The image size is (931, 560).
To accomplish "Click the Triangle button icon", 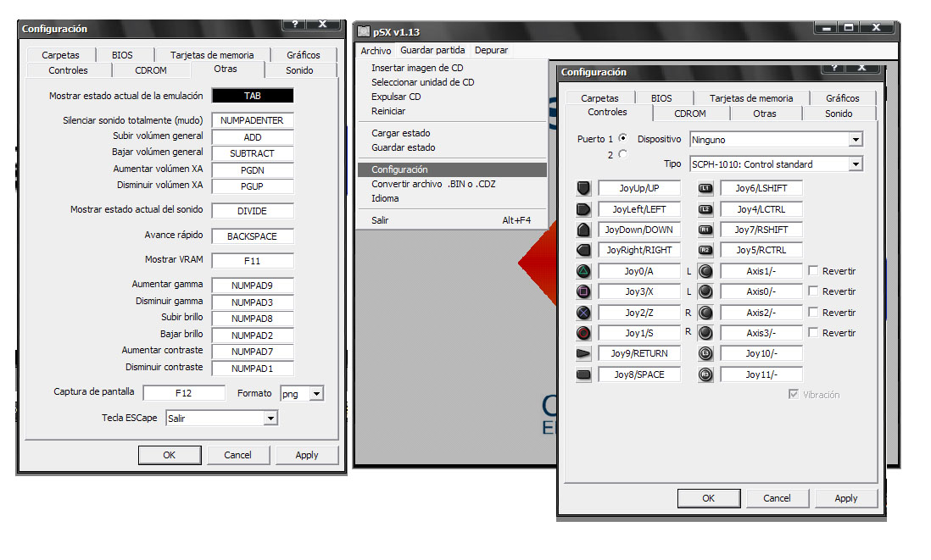I will [x=583, y=271].
